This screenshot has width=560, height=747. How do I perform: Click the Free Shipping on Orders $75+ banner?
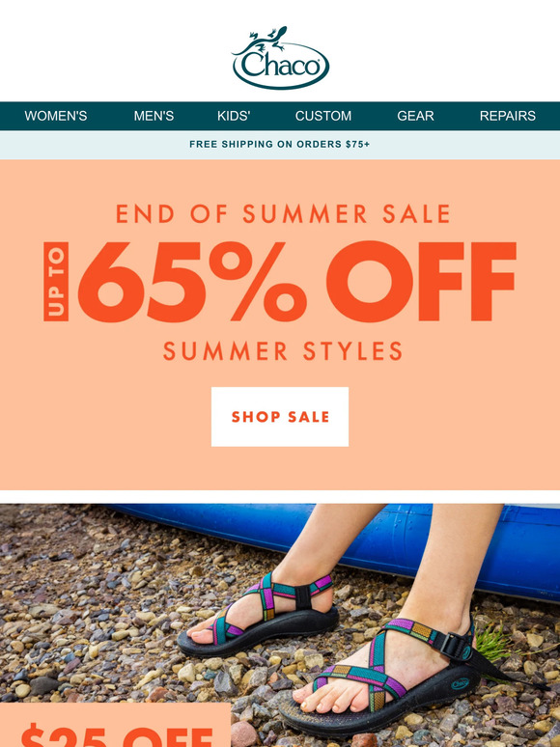pos(280,145)
